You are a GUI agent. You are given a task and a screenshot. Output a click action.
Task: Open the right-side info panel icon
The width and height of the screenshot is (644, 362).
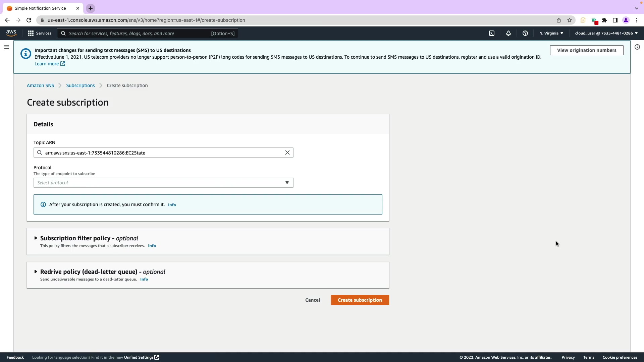point(637,47)
